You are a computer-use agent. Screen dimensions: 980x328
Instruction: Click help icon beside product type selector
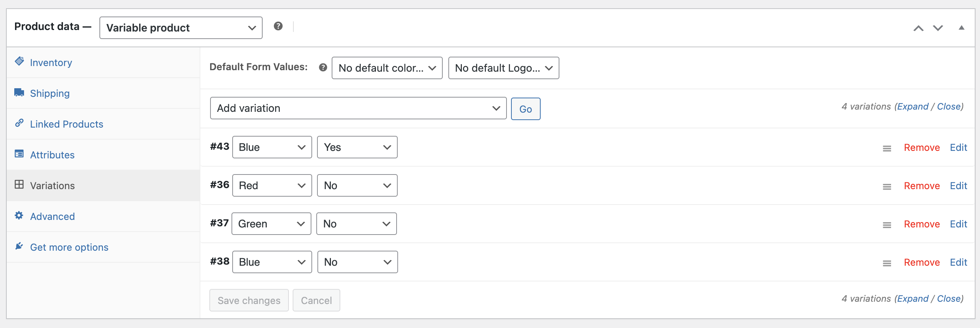pos(278,26)
